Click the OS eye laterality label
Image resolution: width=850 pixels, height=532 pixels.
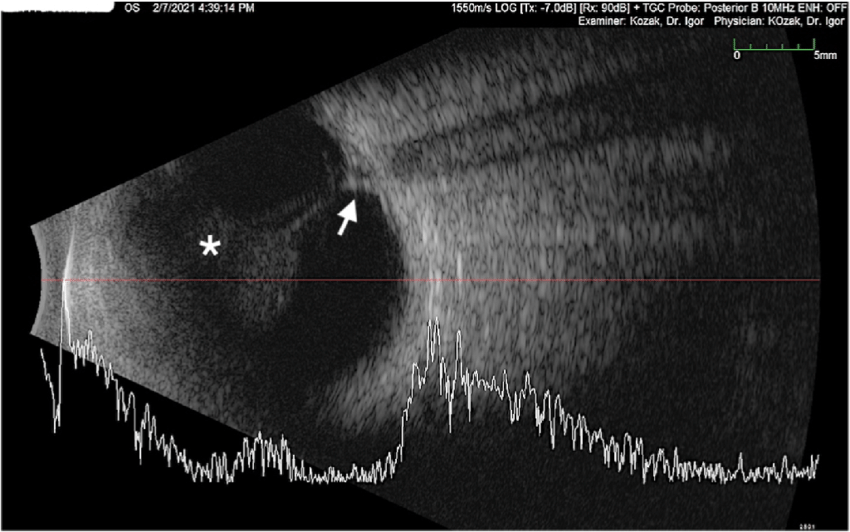[132, 8]
